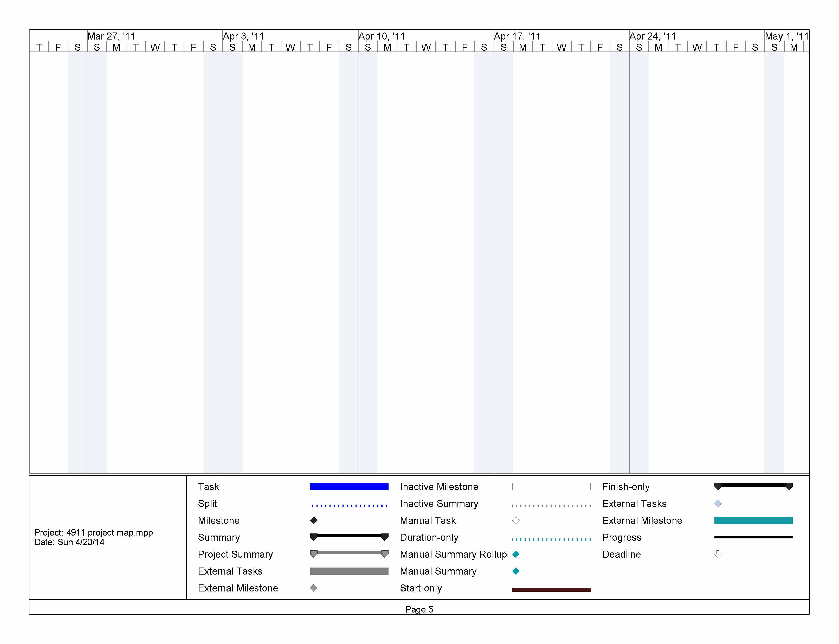Click the gray External Milestone diamond icon
This screenshot has height=644, width=839.
(x=314, y=588)
